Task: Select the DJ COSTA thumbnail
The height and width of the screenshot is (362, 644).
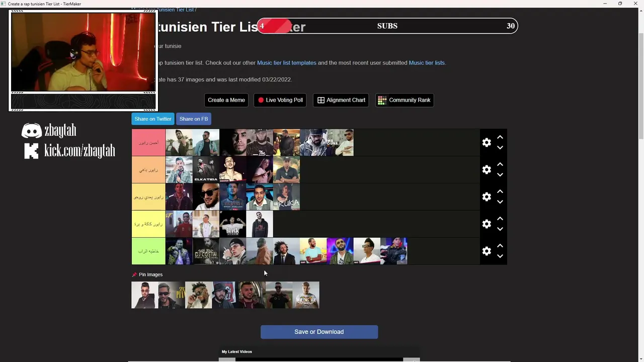Action: pos(206,251)
